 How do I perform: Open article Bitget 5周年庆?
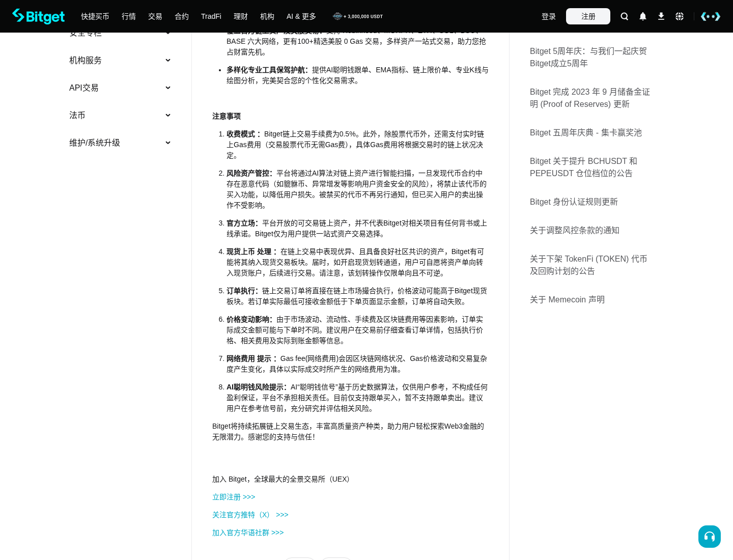point(588,57)
